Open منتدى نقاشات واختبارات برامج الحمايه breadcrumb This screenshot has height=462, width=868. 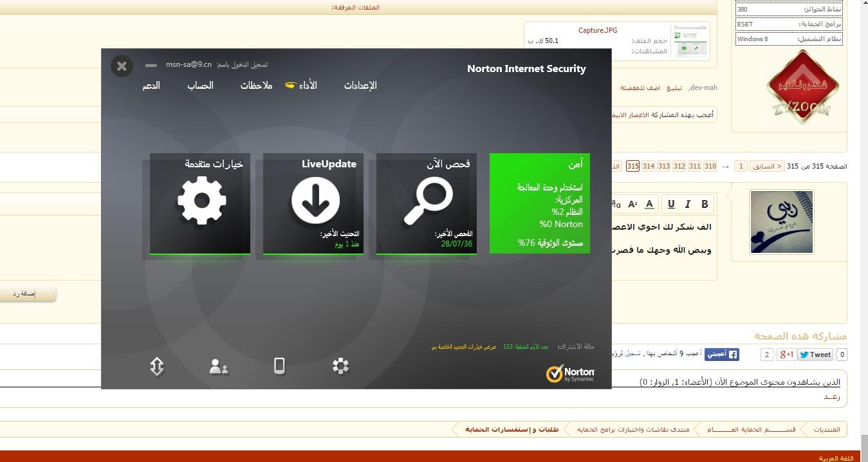tap(633, 429)
